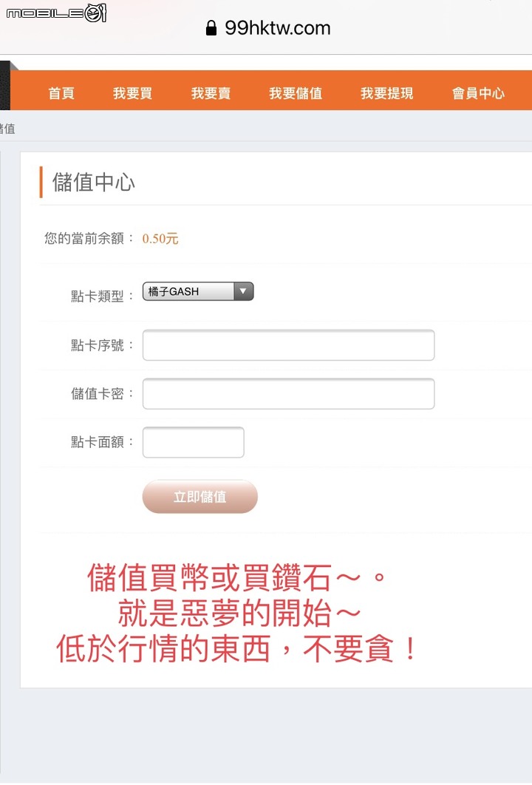Viewport: 532px width, 785px height.
Task: Submit with the 立即儲值 button
Action: click(199, 497)
